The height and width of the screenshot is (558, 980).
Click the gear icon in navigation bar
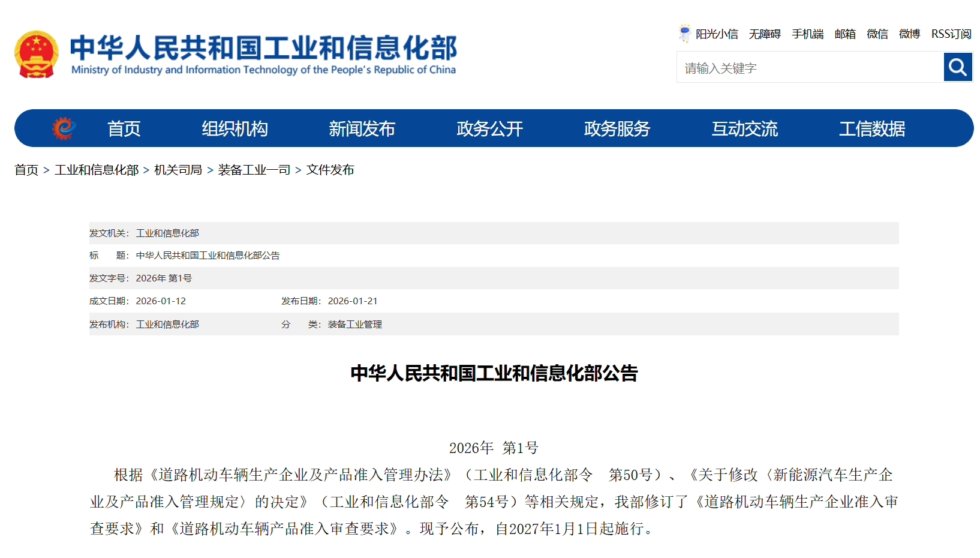coord(64,128)
